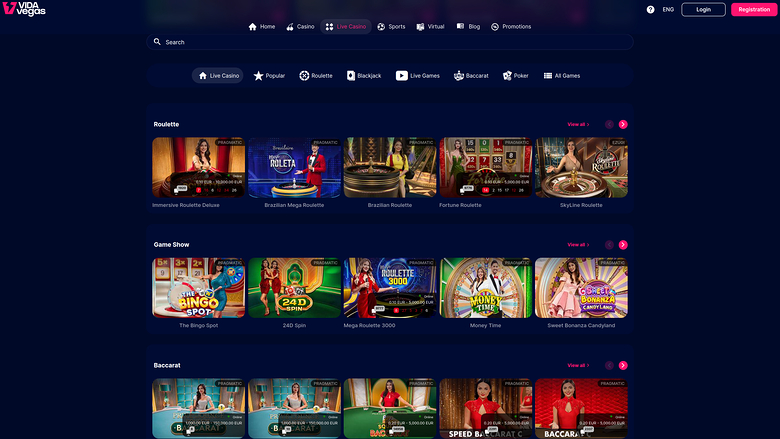
Task: Click the Home house icon in top navigation
Action: click(x=253, y=26)
